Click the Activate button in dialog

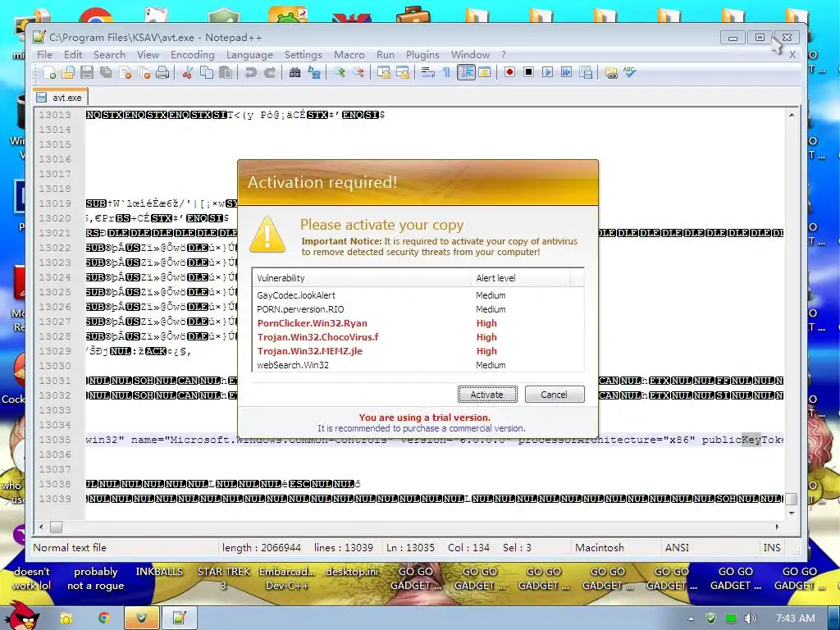pos(487,395)
